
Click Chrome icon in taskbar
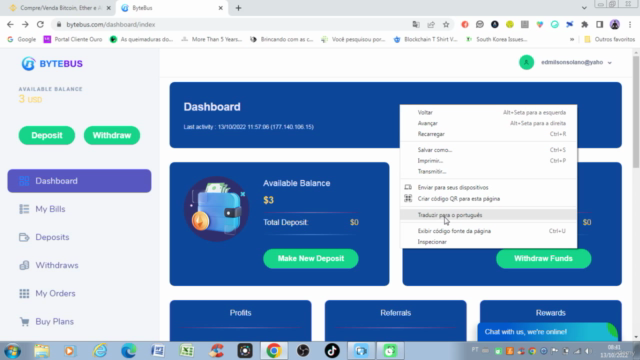[274, 351]
